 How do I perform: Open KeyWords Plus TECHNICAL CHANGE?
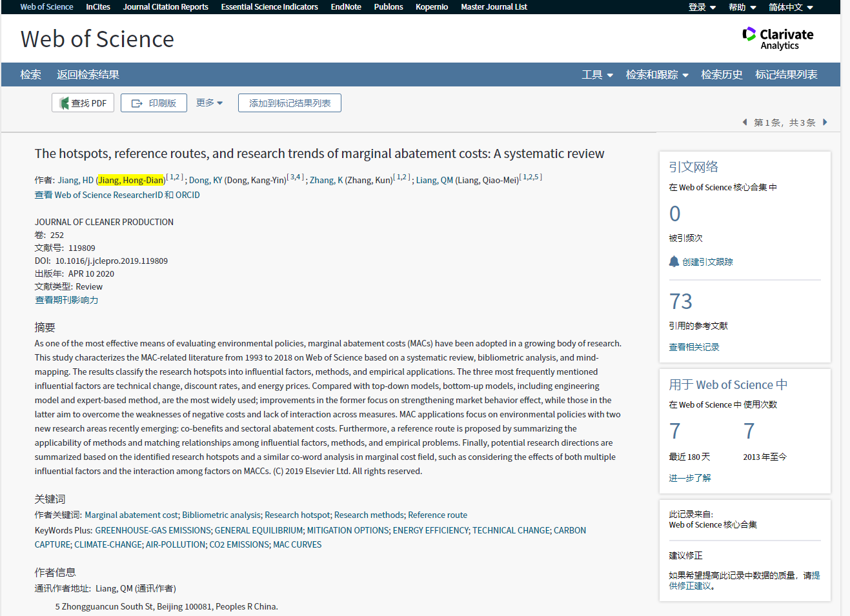click(x=511, y=530)
